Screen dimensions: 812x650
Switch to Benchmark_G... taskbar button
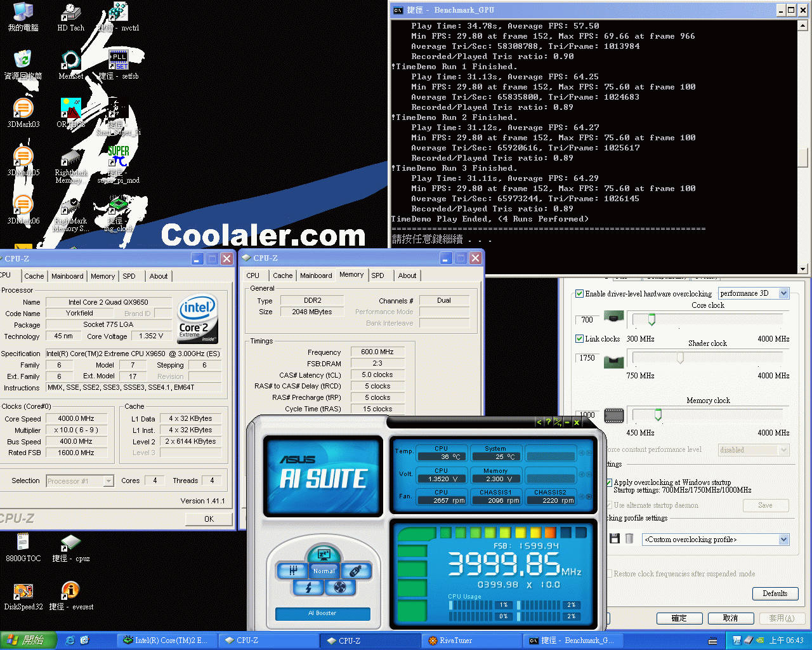pyautogui.click(x=573, y=640)
